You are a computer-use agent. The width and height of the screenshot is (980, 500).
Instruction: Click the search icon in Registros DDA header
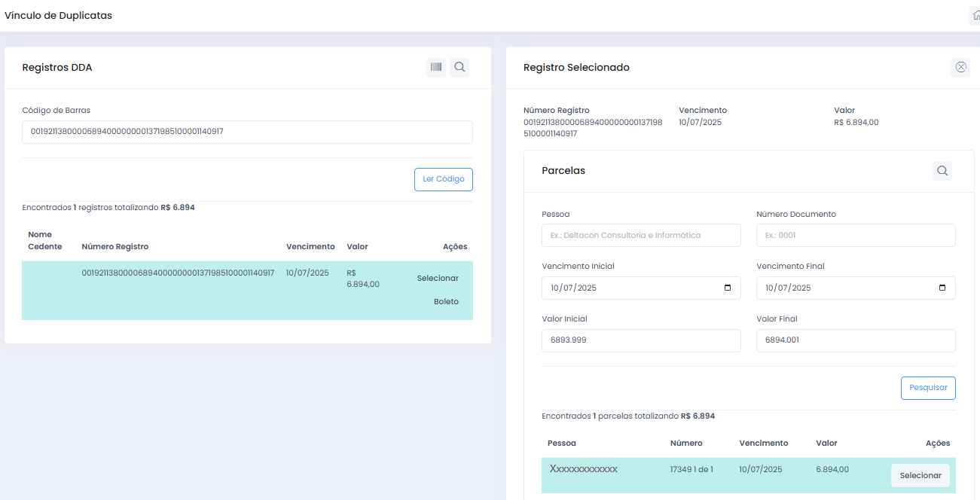pos(459,67)
